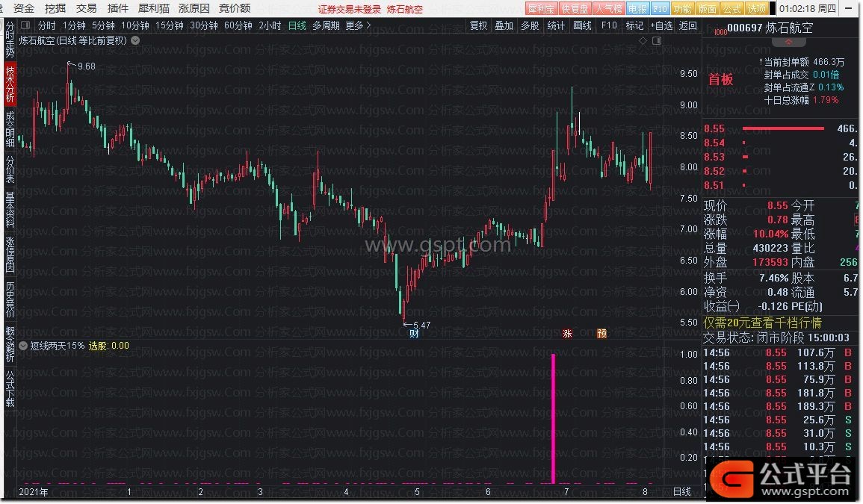This screenshot has height=504, width=863.
Task: Click the 人气榜 button
Action: point(608,9)
